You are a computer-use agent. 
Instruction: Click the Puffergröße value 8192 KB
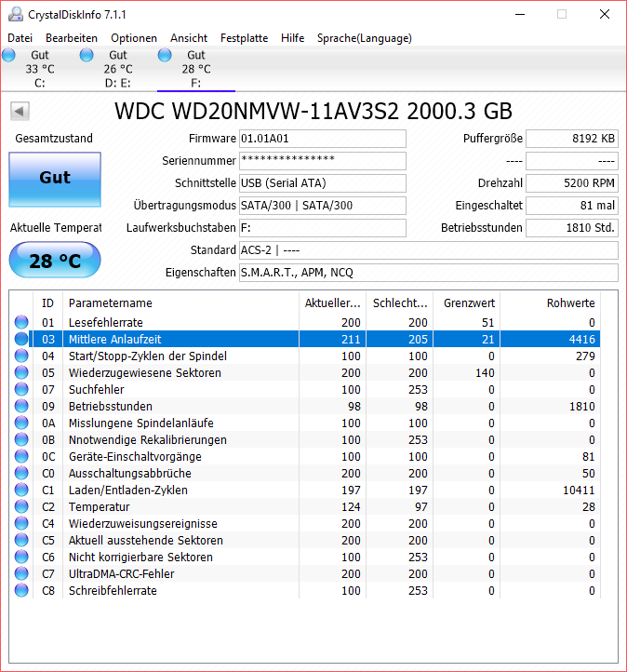click(572, 139)
